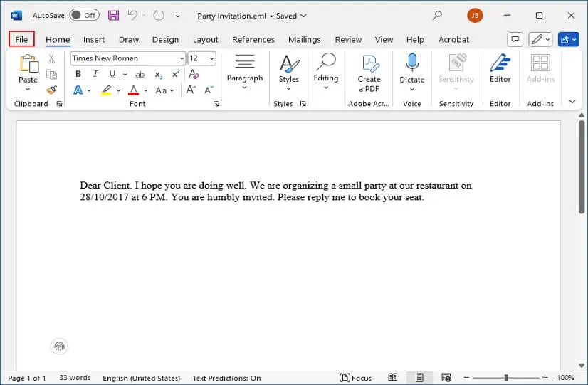This screenshot has height=385, width=588.
Task: Apply red font color
Action: coord(134,90)
